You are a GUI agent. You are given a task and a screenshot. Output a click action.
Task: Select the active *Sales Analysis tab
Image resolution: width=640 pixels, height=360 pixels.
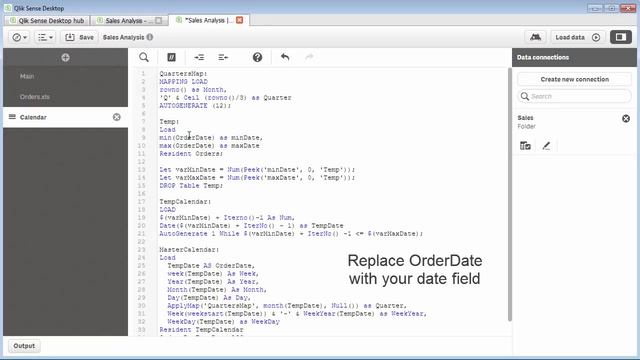click(x=208, y=20)
